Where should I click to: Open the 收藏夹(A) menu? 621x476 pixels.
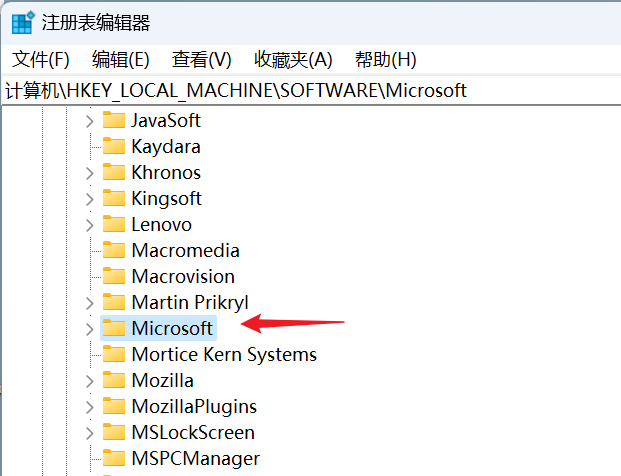click(293, 60)
